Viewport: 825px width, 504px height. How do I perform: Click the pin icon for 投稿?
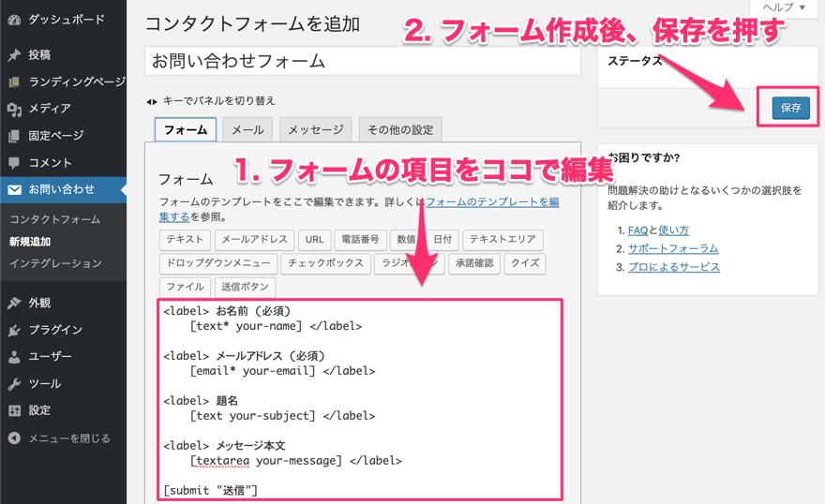click(14, 55)
